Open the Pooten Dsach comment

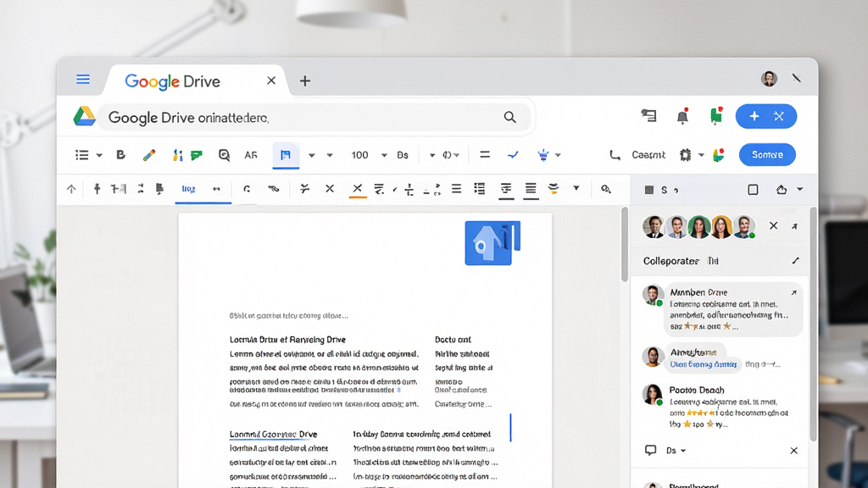(722, 407)
